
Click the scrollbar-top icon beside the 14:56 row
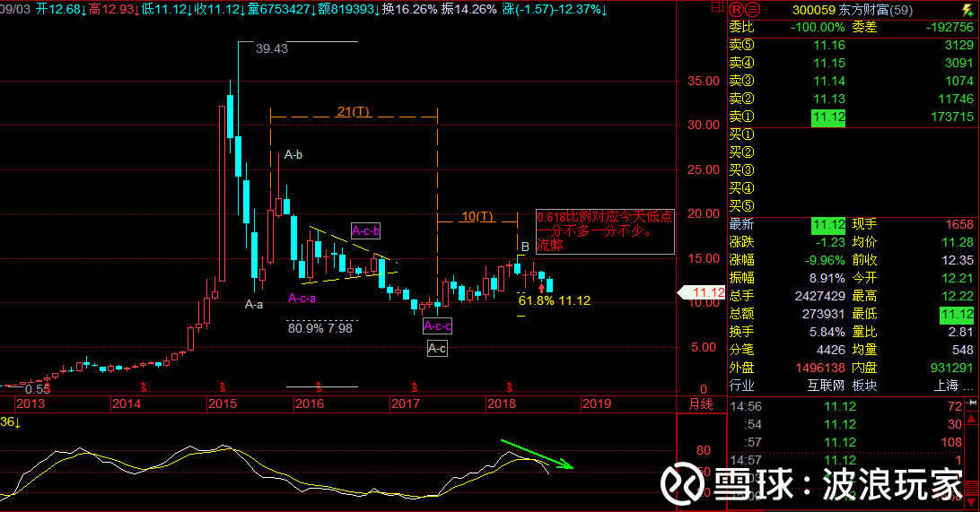click(x=972, y=404)
